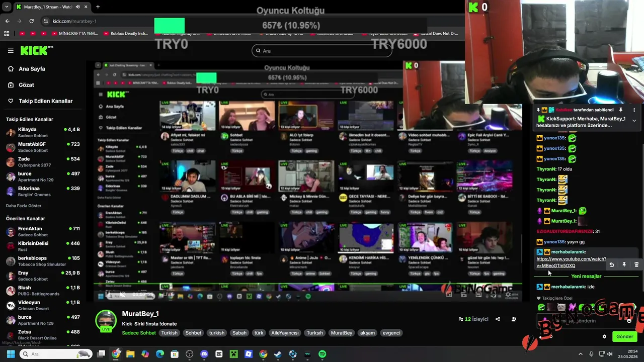Click the Windows taskbar Ara search box
This screenshot has height=362, width=644.
tap(56, 354)
